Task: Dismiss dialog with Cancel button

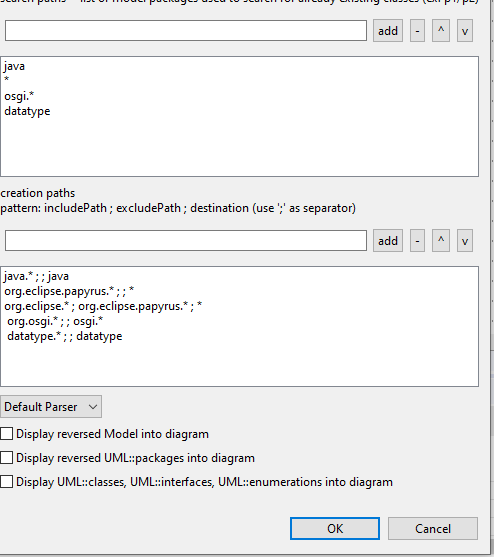Action: 433,529
